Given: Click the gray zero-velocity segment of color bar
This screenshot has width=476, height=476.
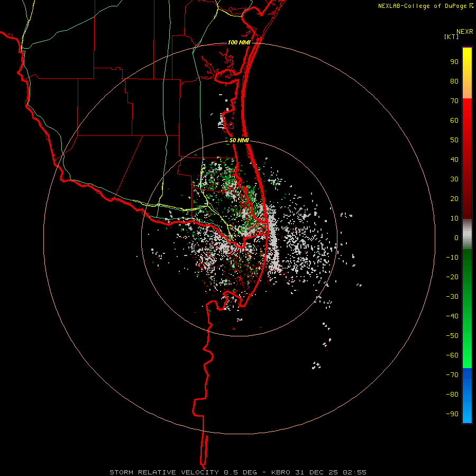Looking at the screenshot, I should click(467, 234).
